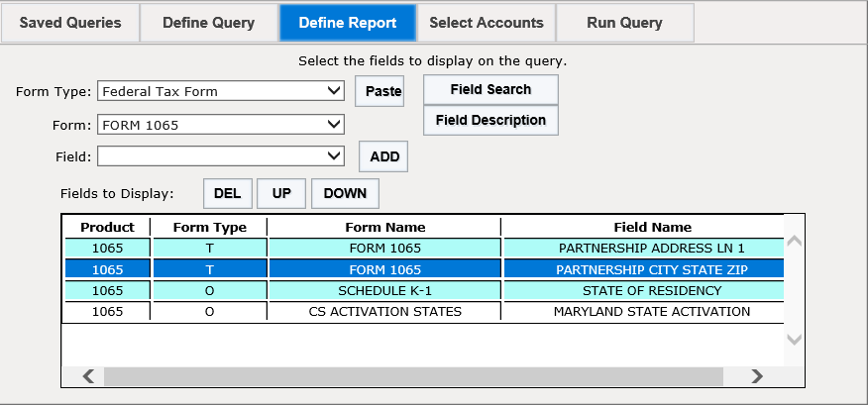Delete selected field with DEL button
This screenshot has width=868, height=406.
pos(228,194)
